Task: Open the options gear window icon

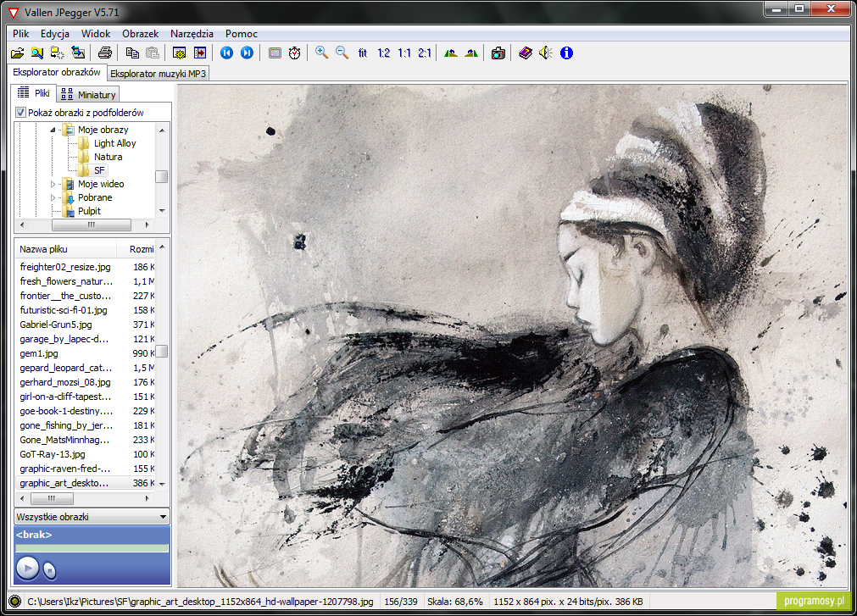Action: [179, 53]
